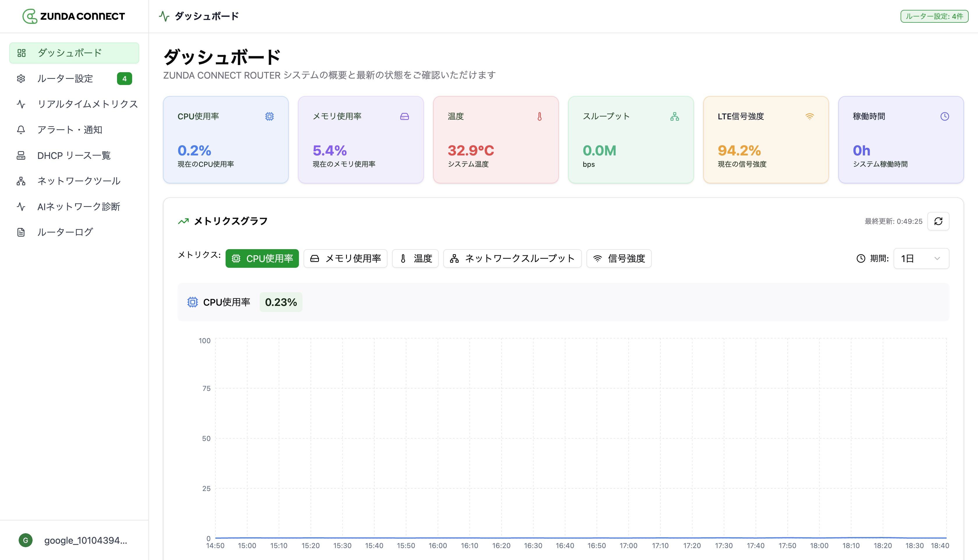Select the ネットワークツール icon

pyautogui.click(x=21, y=181)
